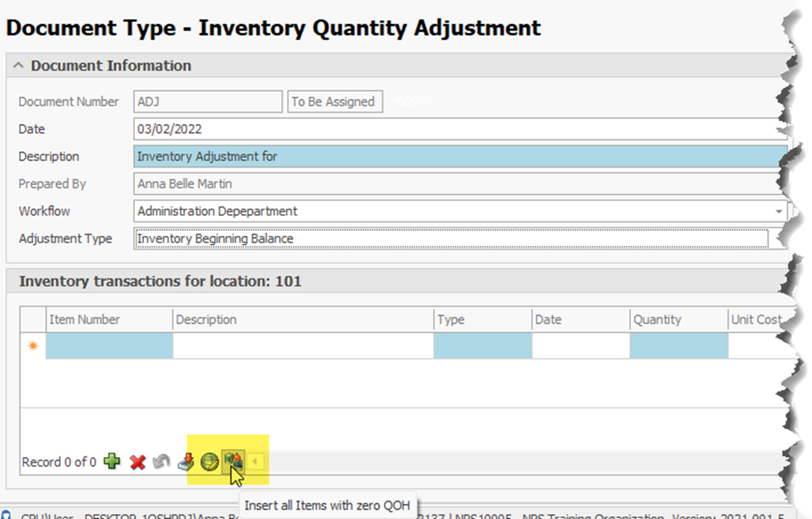Click Insert all Items with zero QOH icon
The width and height of the screenshot is (812, 519).
tap(232, 462)
